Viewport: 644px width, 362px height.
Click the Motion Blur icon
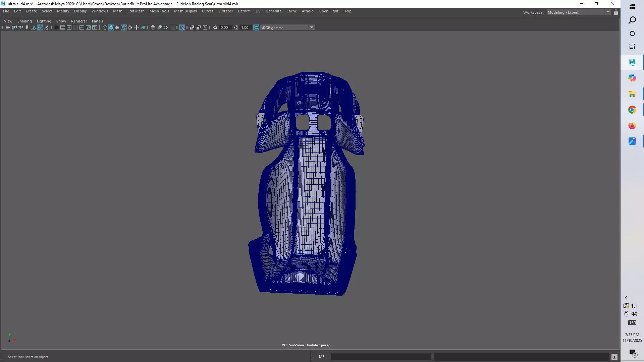coord(159,27)
